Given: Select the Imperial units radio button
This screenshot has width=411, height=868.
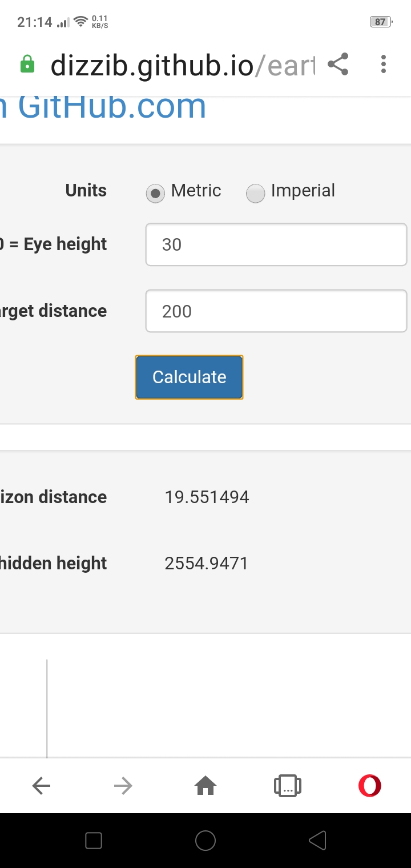Looking at the screenshot, I should (x=255, y=193).
